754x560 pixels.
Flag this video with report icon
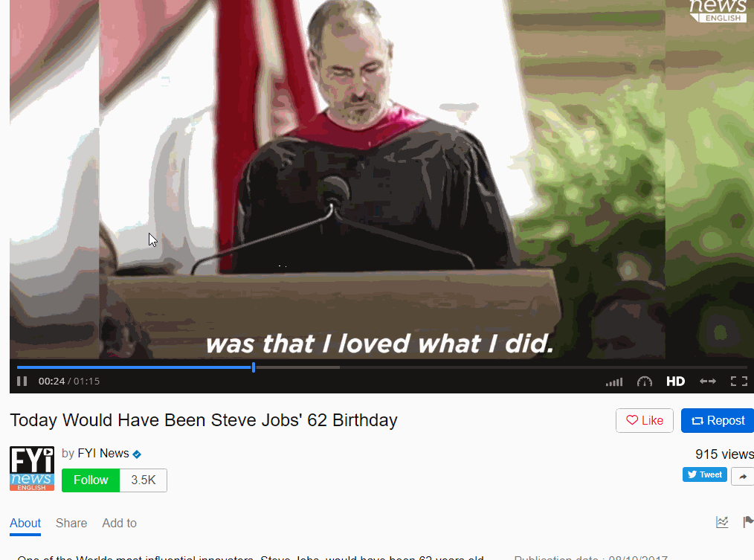click(748, 522)
